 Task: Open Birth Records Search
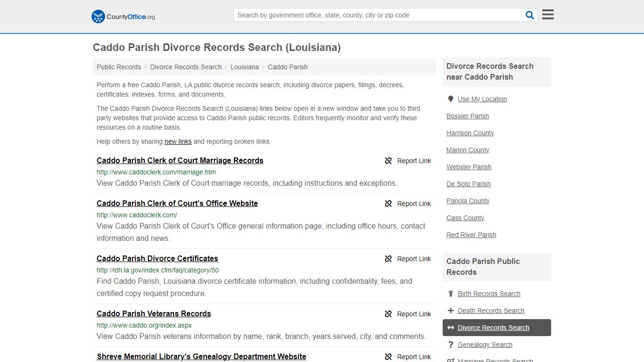pos(489,294)
